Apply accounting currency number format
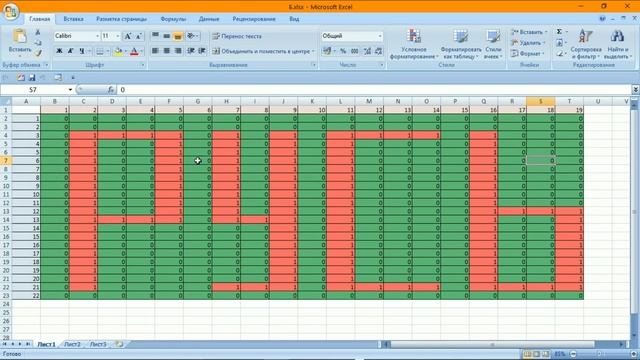Viewport: 640px width, 360px height. tap(327, 51)
